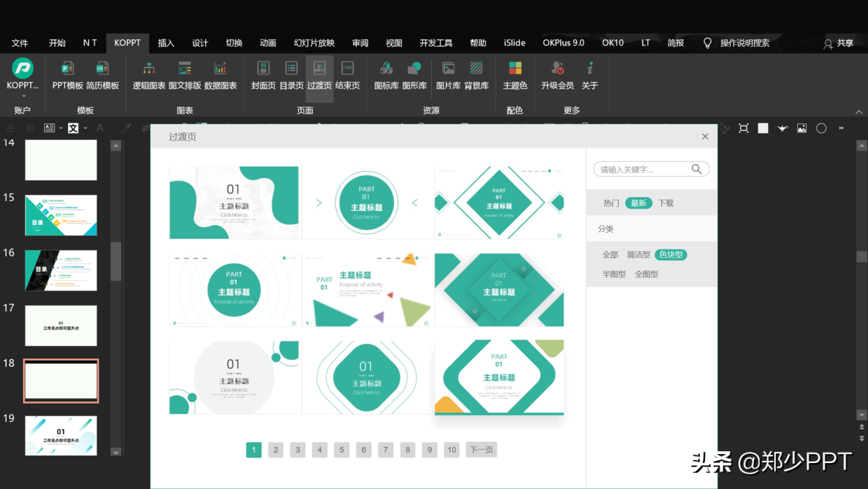Image resolution: width=868 pixels, height=489 pixels.
Task: Go to page 5 of templates
Action: [342, 450]
